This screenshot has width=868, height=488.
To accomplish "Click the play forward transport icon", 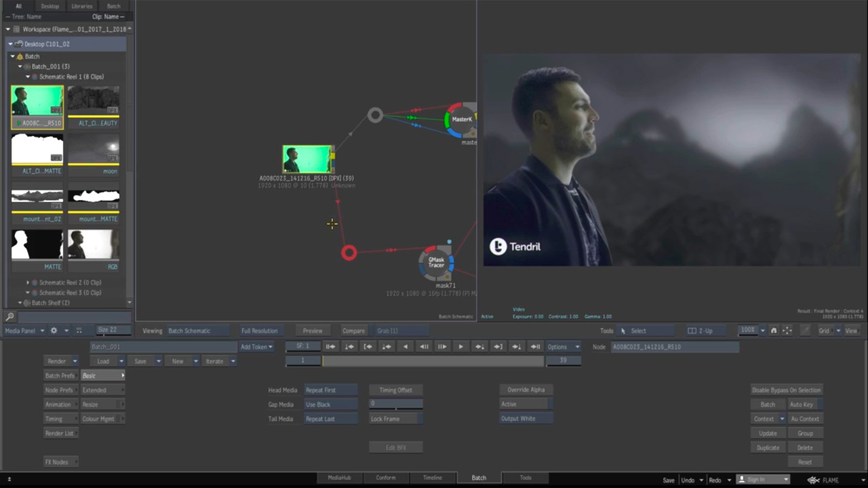I will [x=460, y=346].
